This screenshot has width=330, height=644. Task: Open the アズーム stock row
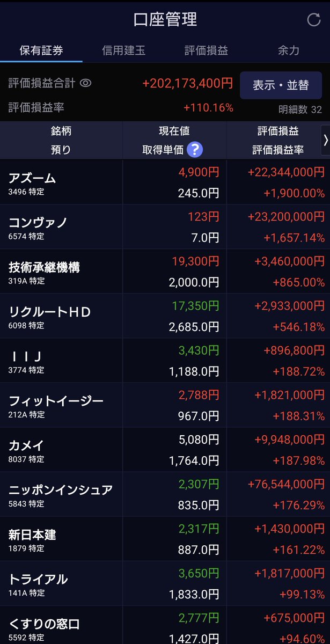click(165, 182)
